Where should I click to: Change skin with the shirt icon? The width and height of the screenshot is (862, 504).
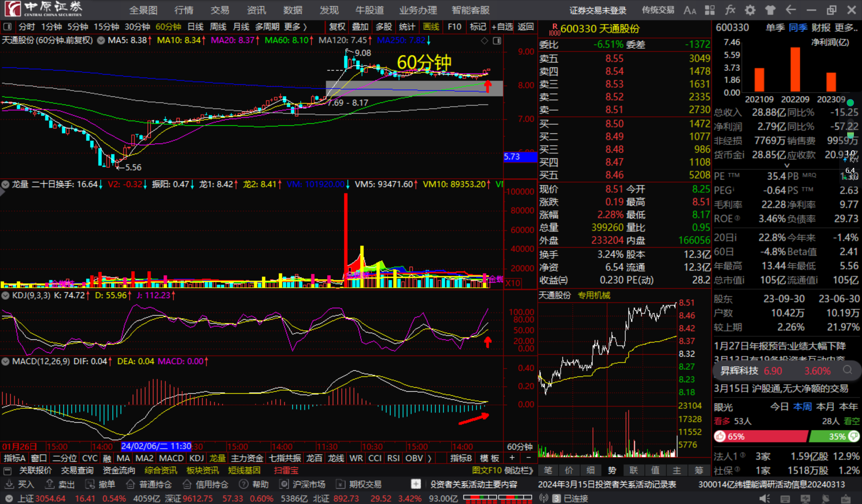[770, 10]
